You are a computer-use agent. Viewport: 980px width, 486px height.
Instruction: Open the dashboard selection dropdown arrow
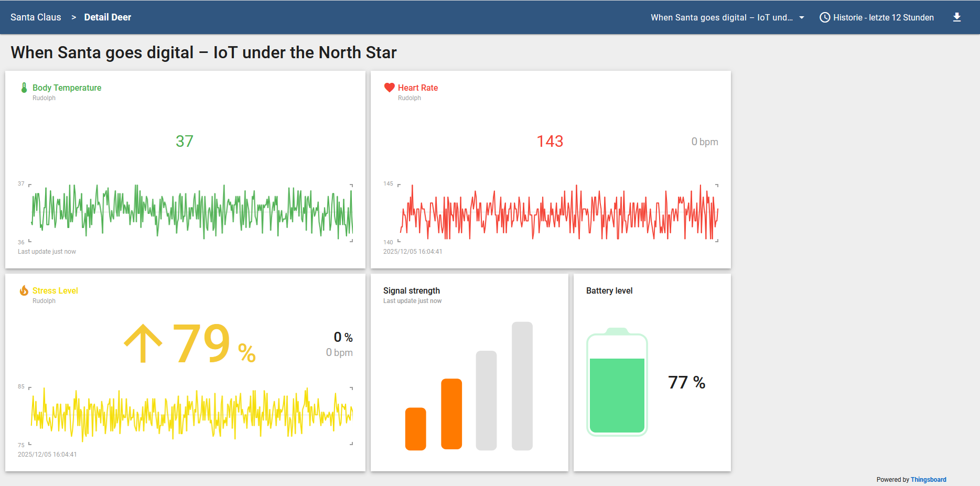click(x=801, y=17)
